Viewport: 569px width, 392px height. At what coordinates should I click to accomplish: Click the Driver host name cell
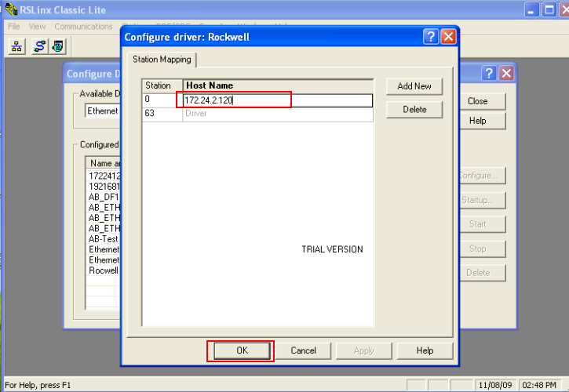pos(278,114)
